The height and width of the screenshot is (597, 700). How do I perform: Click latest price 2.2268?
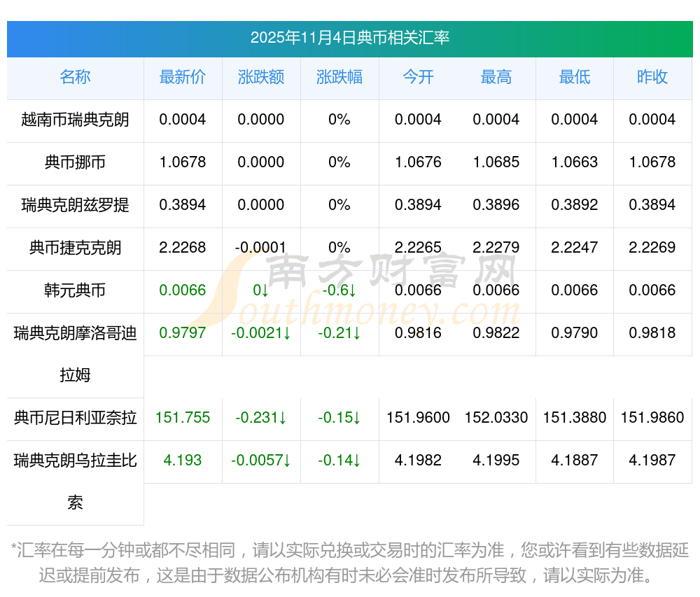coord(183,247)
